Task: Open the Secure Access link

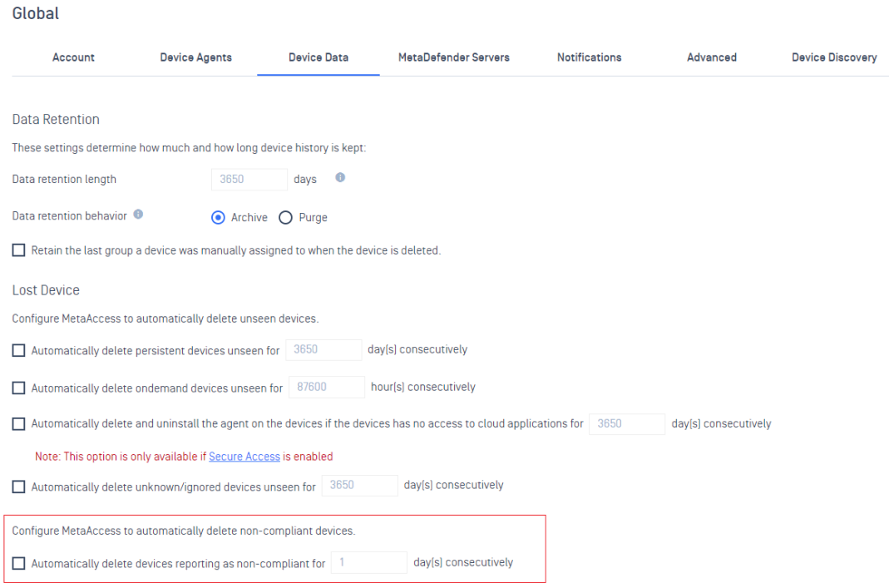Action: pyautogui.click(x=244, y=457)
